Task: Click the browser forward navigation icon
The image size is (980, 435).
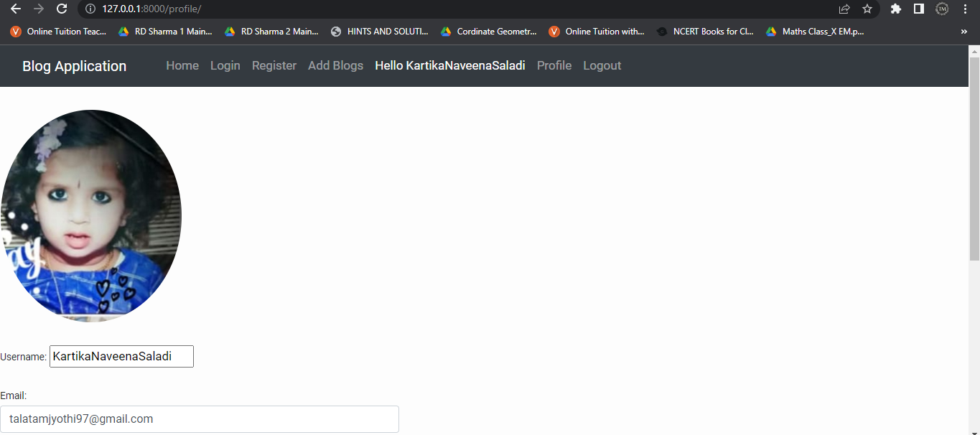Action: click(x=38, y=9)
